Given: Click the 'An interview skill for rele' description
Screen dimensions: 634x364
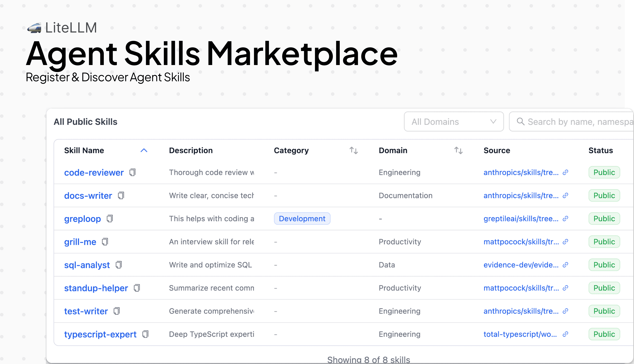Looking at the screenshot, I should click(211, 242).
